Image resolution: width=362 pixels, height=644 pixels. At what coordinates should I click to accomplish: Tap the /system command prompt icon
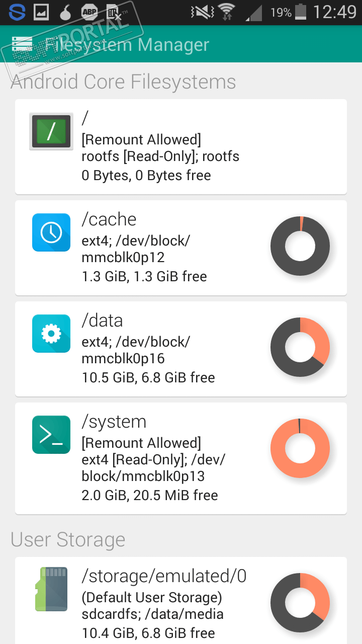coord(51,434)
